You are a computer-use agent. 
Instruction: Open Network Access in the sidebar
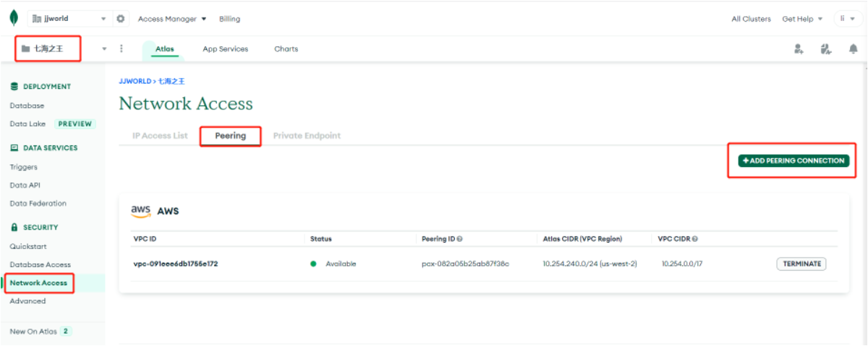click(x=38, y=283)
